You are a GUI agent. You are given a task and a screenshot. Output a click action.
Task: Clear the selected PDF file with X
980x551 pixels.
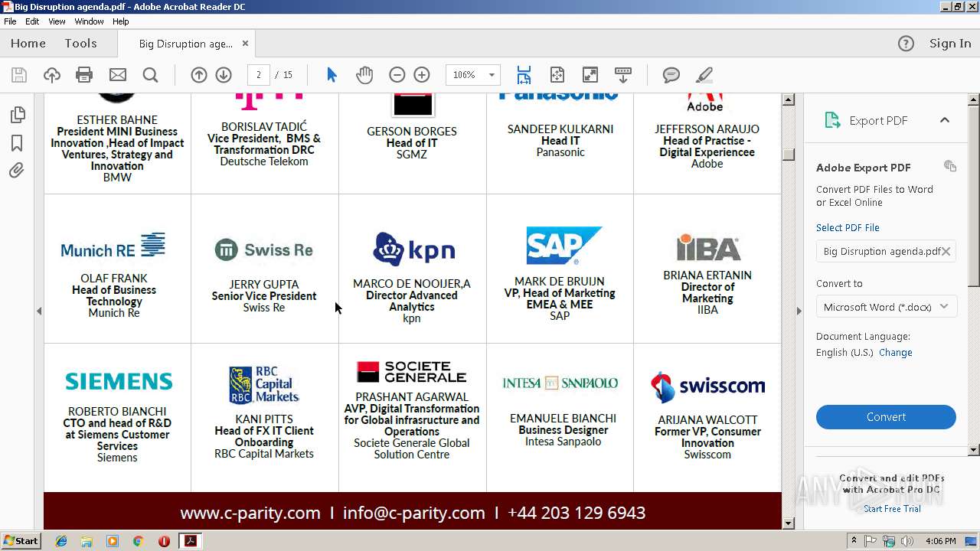pyautogui.click(x=946, y=251)
